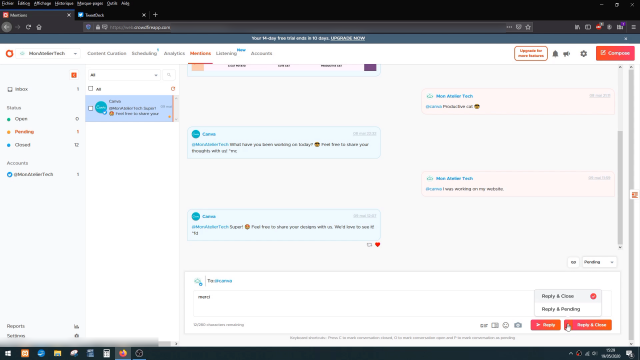640x360 pixels.
Task: Click the Canva avatar in conversation list
Action: coord(101,108)
